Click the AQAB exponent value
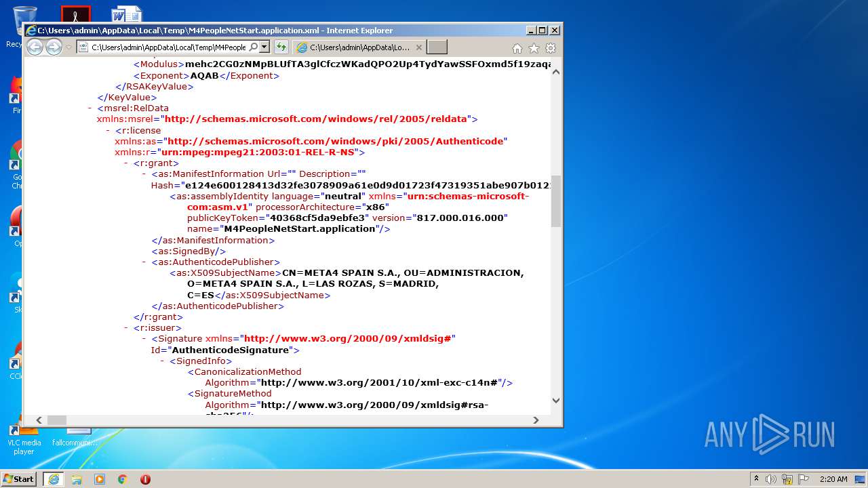This screenshot has width=868, height=488. [204, 75]
